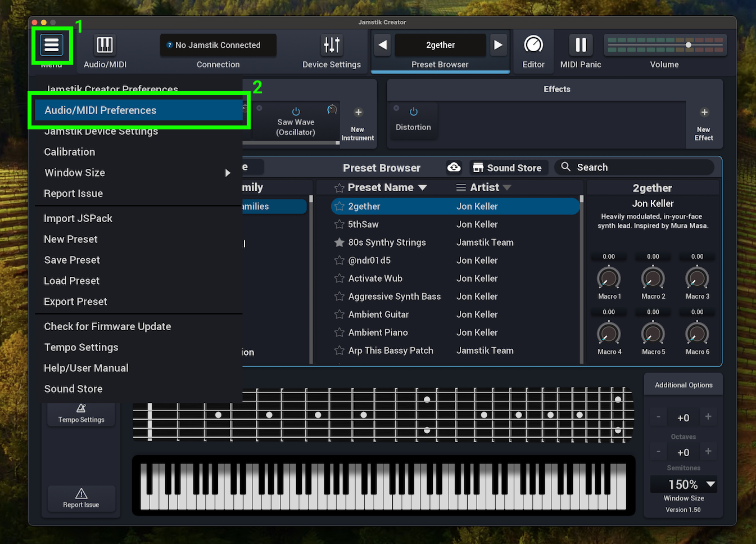Choose Calibration from menu
Viewport: 756px width, 544px height.
click(x=139, y=152)
